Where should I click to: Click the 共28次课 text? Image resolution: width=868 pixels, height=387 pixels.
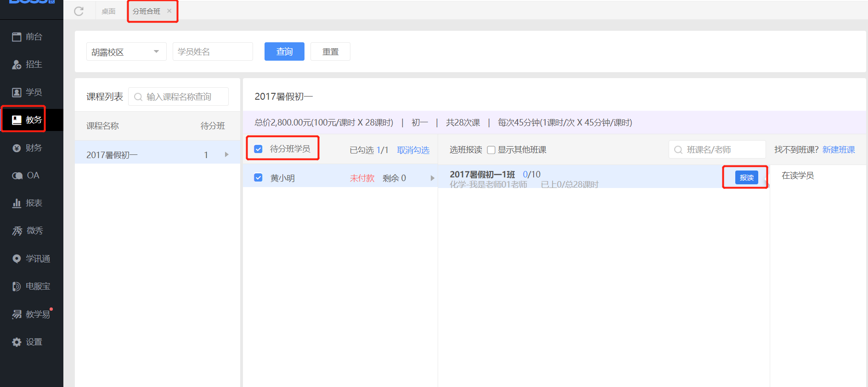coord(463,123)
